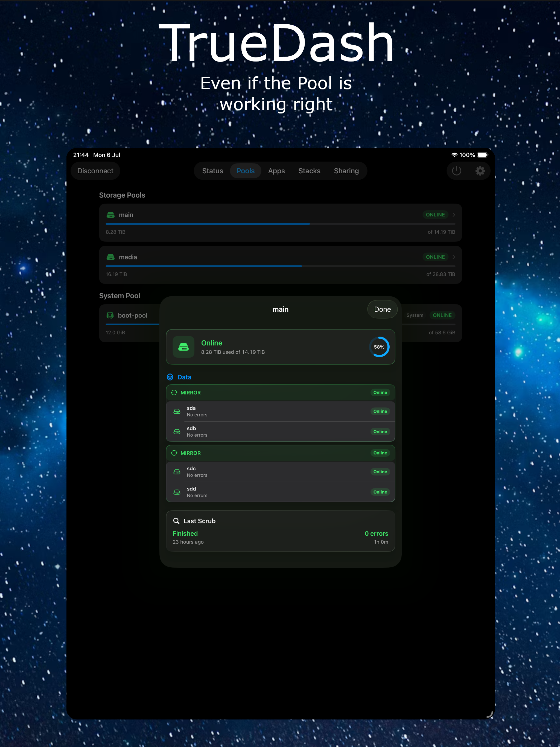The image size is (560, 747).
Task: Click "No errors" under sdd
Action: click(197, 495)
